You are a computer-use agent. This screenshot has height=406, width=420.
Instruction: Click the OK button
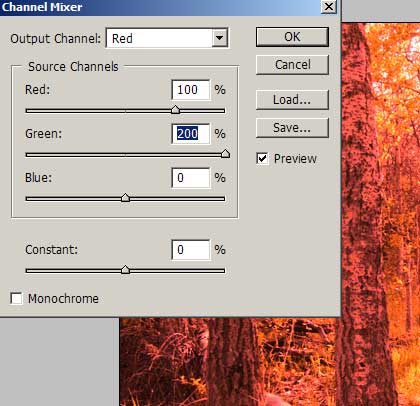(x=292, y=37)
